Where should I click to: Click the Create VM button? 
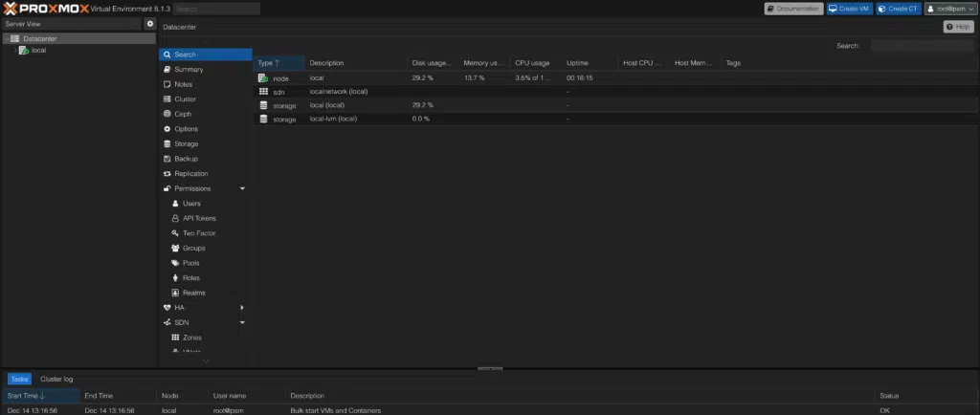point(850,9)
